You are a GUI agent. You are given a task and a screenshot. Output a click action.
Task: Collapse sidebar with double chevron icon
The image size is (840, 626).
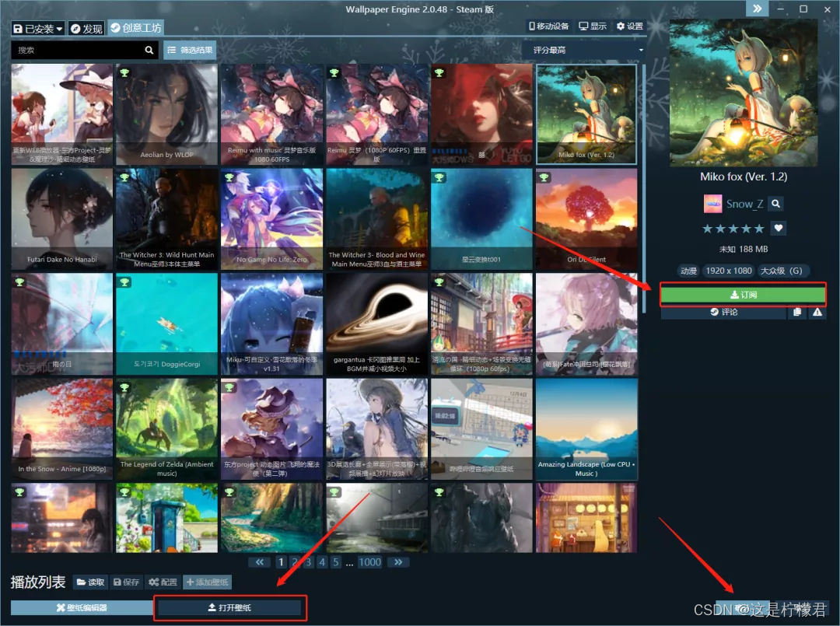pyautogui.click(x=757, y=9)
